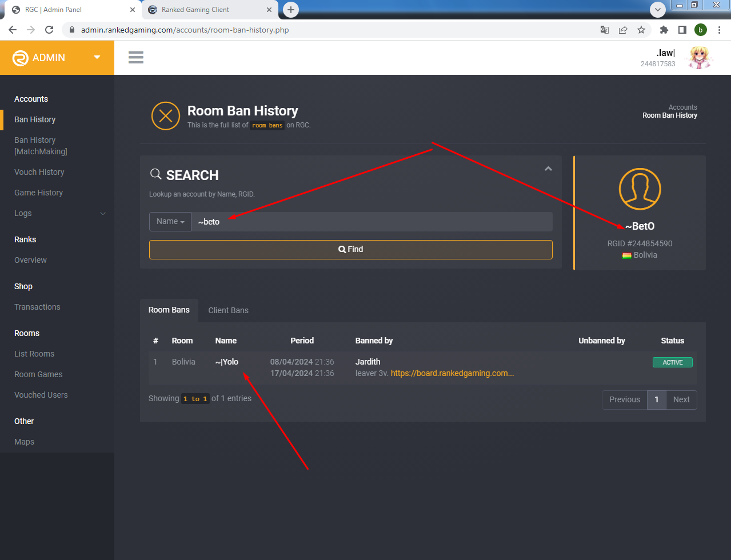
Task: Open Vouched Users in sidebar
Action: pos(41,395)
